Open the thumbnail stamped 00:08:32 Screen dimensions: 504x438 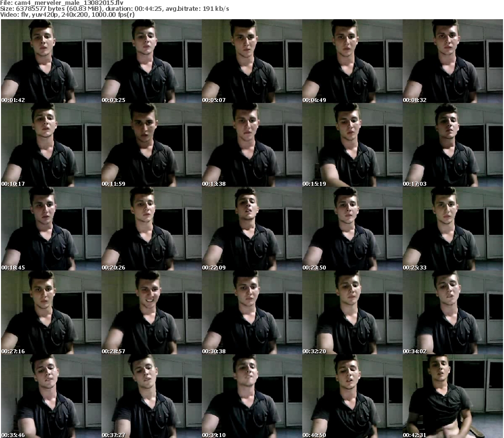coord(453,61)
